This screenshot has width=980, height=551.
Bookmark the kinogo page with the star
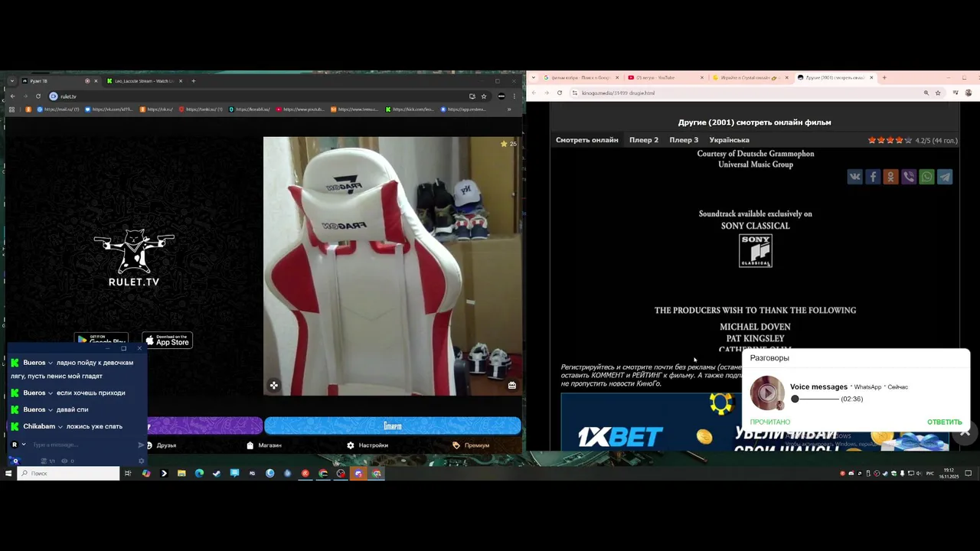point(938,93)
